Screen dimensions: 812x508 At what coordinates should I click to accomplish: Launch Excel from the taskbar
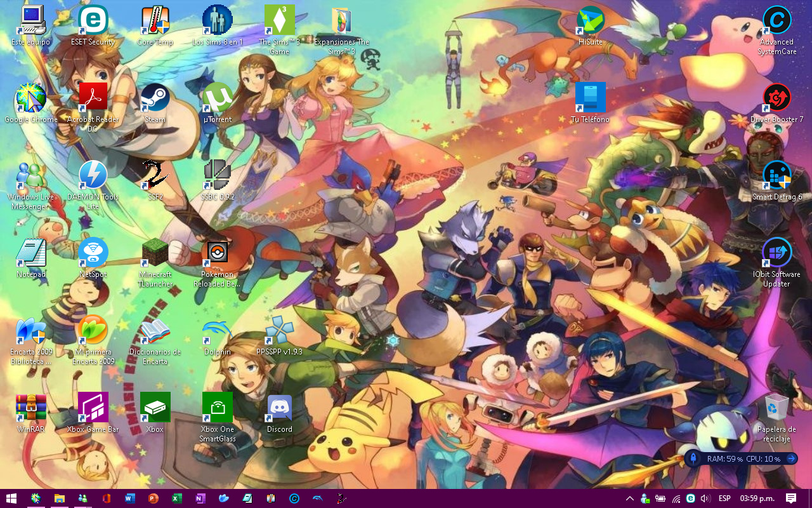177,498
